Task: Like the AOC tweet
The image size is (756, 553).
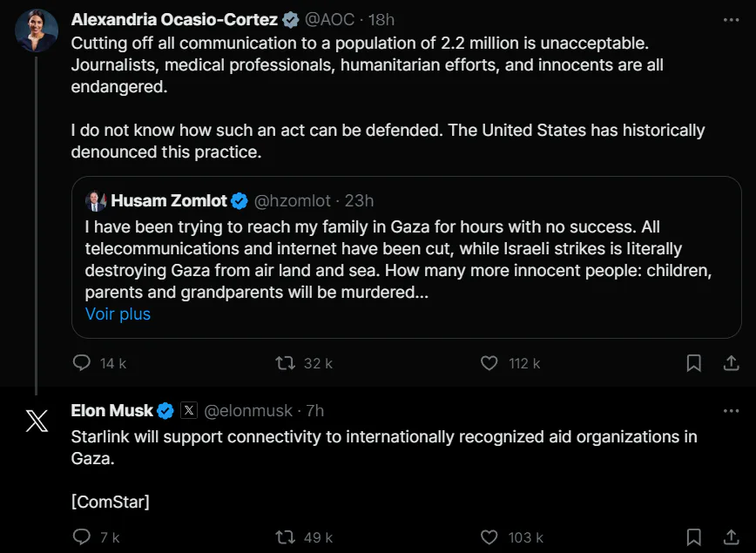Action: 489,362
